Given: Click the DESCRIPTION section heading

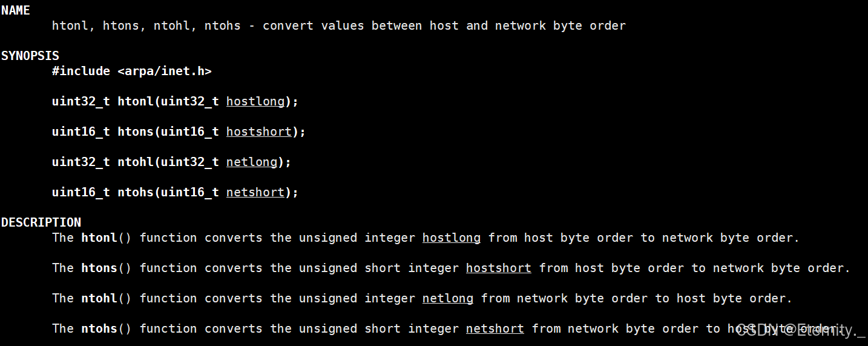Looking at the screenshot, I should click(41, 222).
